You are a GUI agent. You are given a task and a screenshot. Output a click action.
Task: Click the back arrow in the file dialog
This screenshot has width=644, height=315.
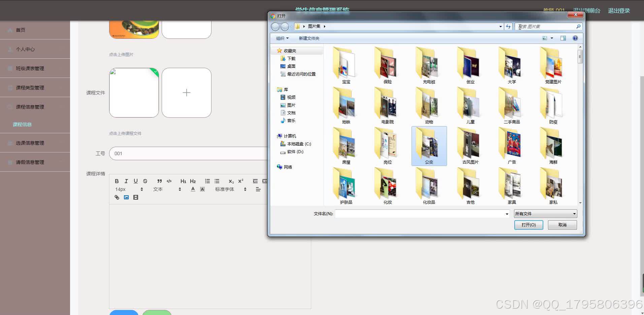pyautogui.click(x=275, y=27)
